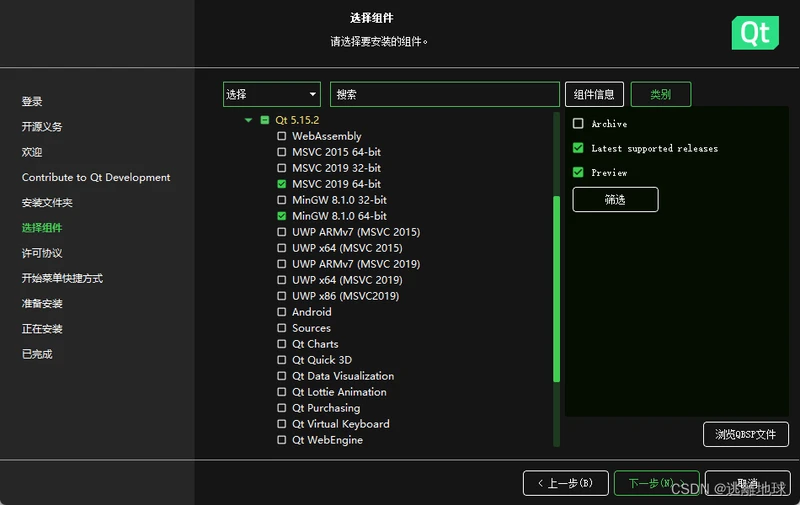Select the 已完成 step

(37, 354)
